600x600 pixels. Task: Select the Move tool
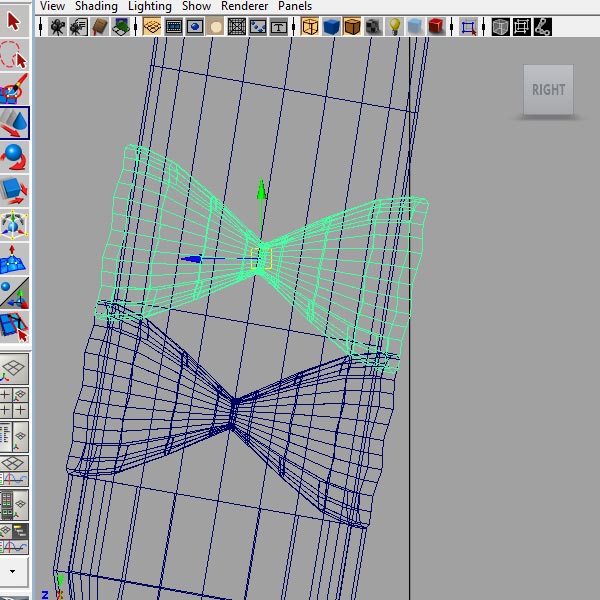point(14,123)
